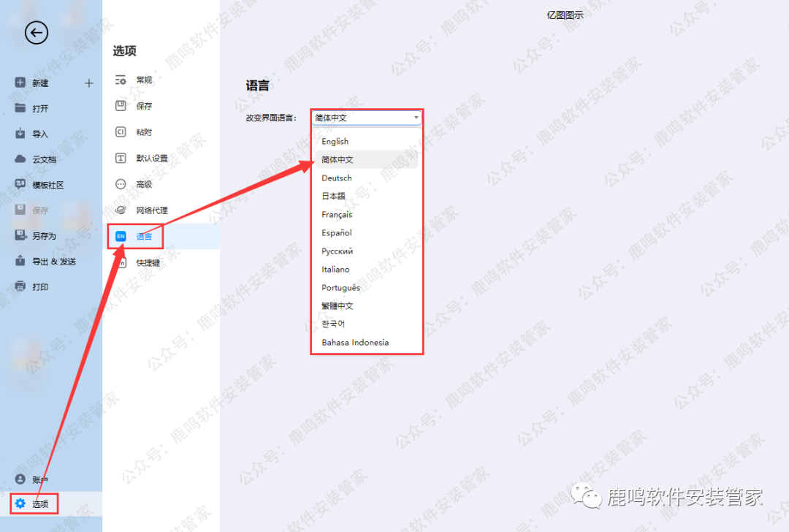Click the plus icon beside 新建
Image resolution: width=789 pixels, height=532 pixels.
pyautogui.click(x=89, y=83)
